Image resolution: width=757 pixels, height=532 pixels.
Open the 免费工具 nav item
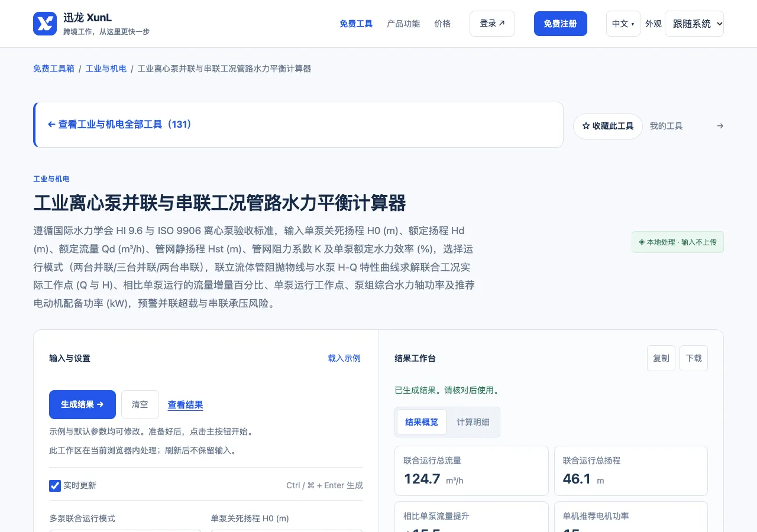click(x=356, y=24)
